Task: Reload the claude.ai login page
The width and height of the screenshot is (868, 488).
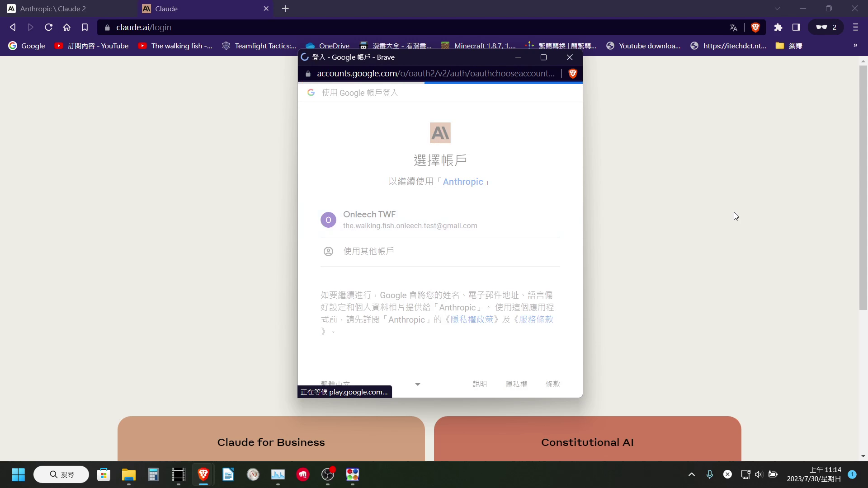Action: pos(49,28)
